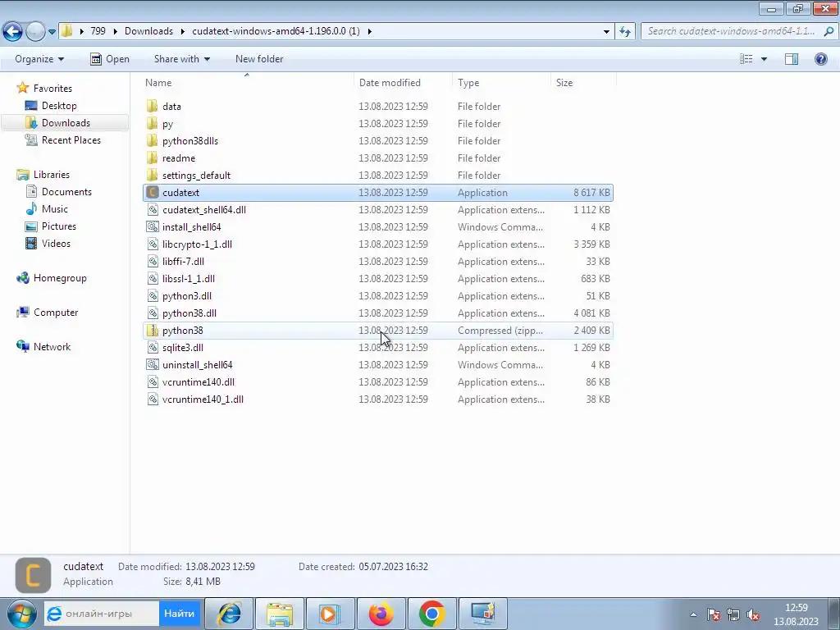
Task: Open Google Chrome from taskbar
Action: click(431, 614)
